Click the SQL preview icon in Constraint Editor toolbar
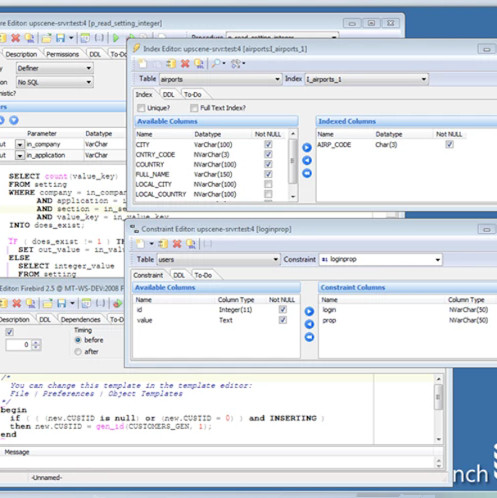This screenshot has width=497, height=498. [191, 244]
